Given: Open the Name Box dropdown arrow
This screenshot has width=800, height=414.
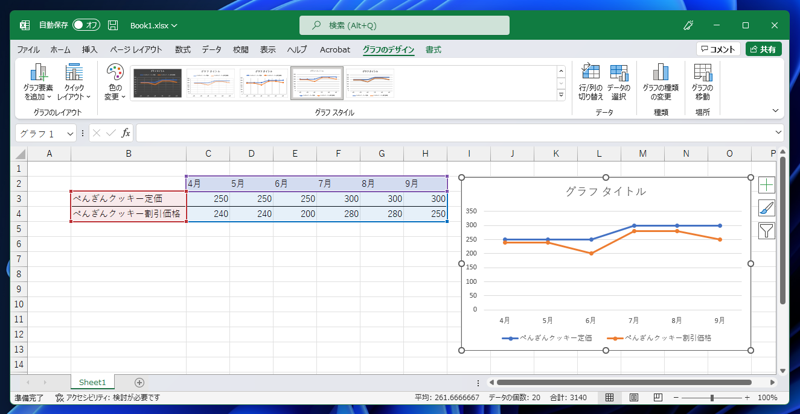Looking at the screenshot, I should [x=70, y=134].
